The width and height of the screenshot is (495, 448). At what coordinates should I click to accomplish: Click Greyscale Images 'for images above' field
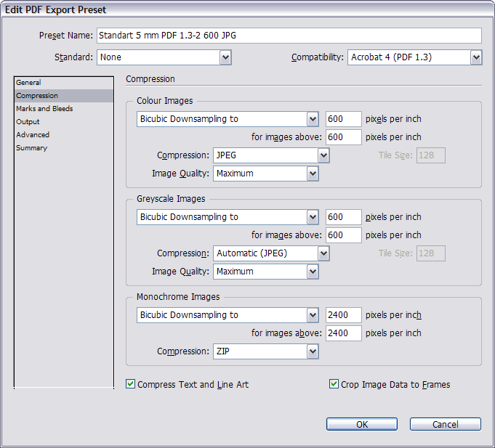click(344, 235)
